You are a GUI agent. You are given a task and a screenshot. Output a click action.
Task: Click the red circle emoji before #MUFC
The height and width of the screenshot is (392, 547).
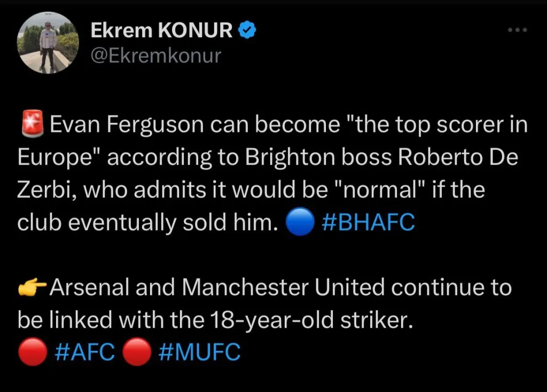point(136,354)
